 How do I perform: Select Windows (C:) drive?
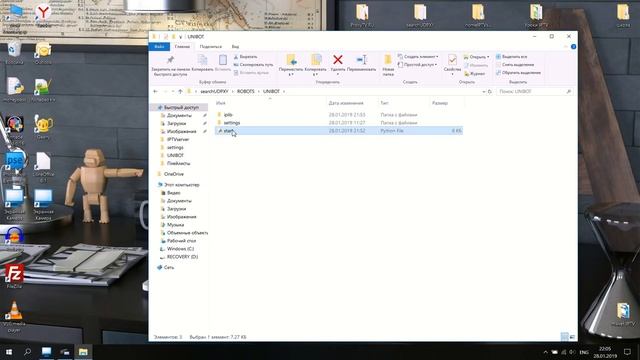[x=180, y=249]
